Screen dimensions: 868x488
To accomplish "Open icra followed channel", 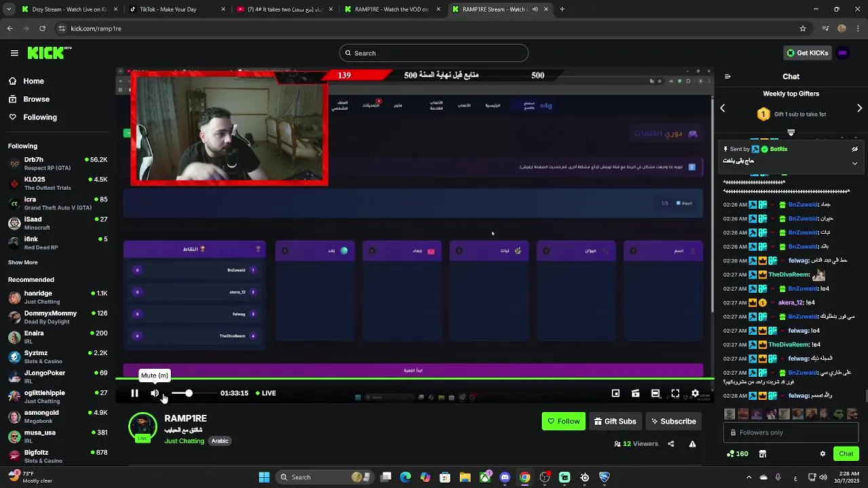I will 57,203.
